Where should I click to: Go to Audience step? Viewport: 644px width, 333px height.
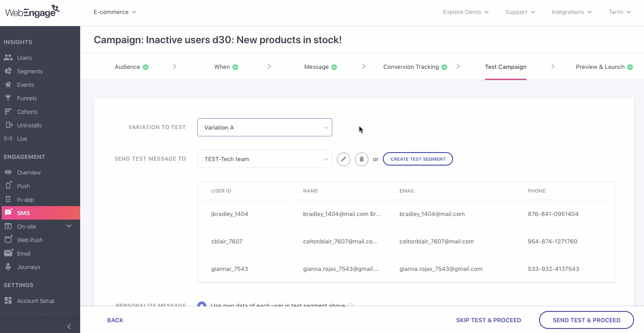pyautogui.click(x=127, y=67)
